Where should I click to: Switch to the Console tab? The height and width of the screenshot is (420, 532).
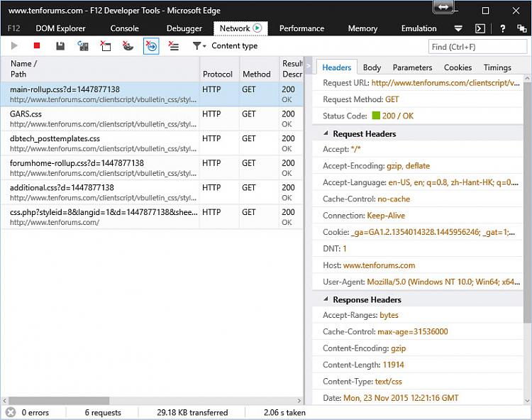125,28
